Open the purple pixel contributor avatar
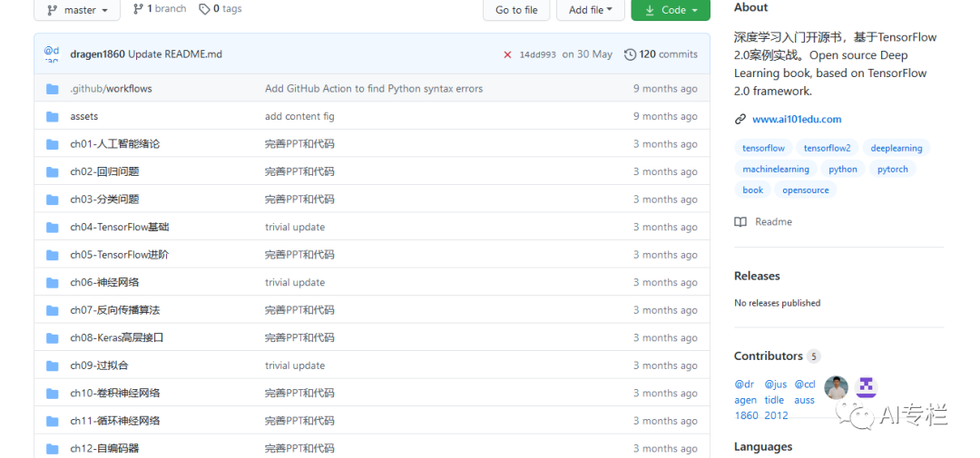 click(x=866, y=387)
